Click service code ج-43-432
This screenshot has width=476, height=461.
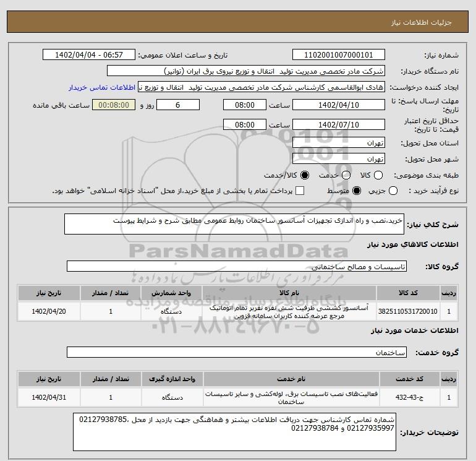point(409,397)
